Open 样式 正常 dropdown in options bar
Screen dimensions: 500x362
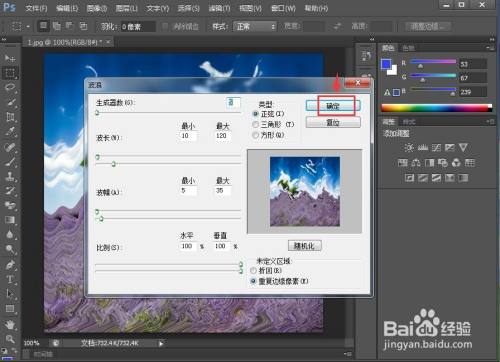[x=255, y=26]
